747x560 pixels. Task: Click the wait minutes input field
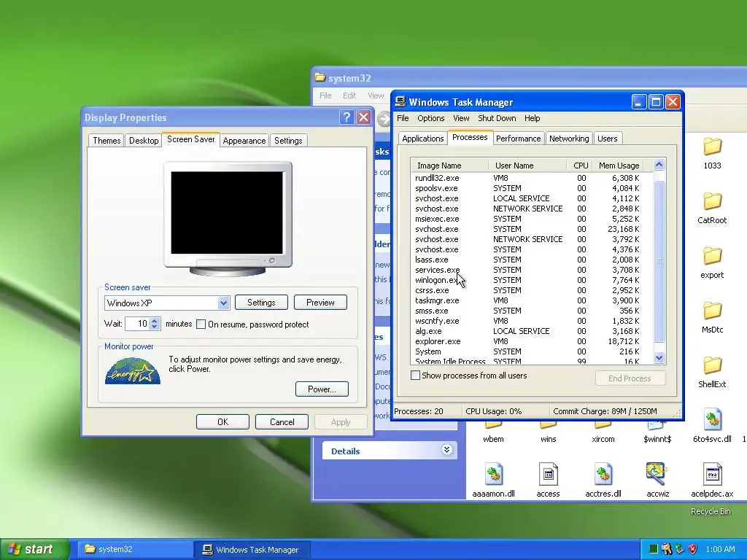coord(137,324)
